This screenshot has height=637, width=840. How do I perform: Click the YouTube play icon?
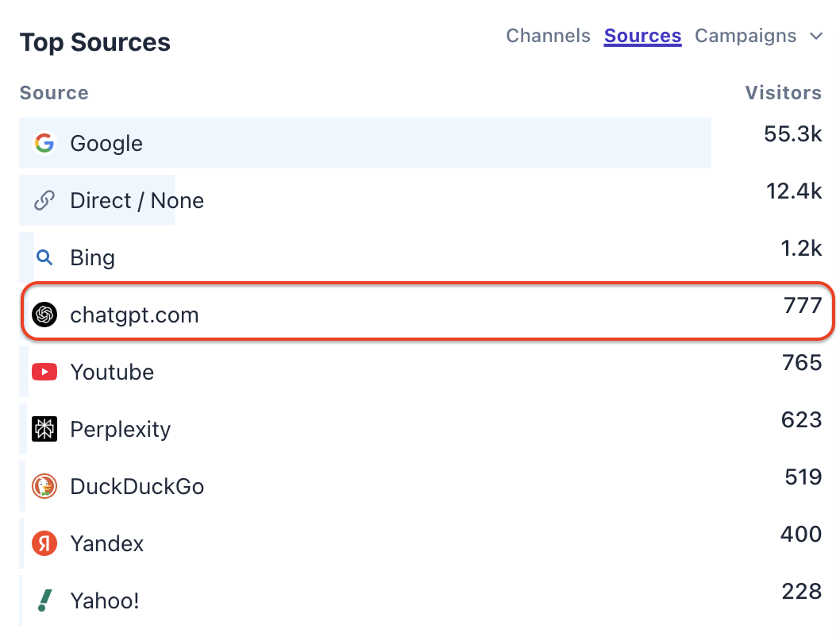44,372
